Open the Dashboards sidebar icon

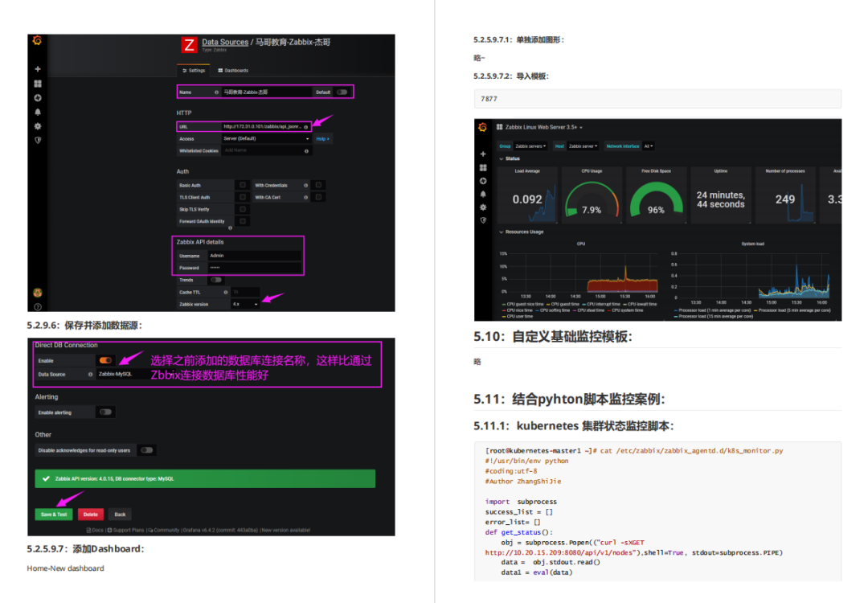[37, 84]
